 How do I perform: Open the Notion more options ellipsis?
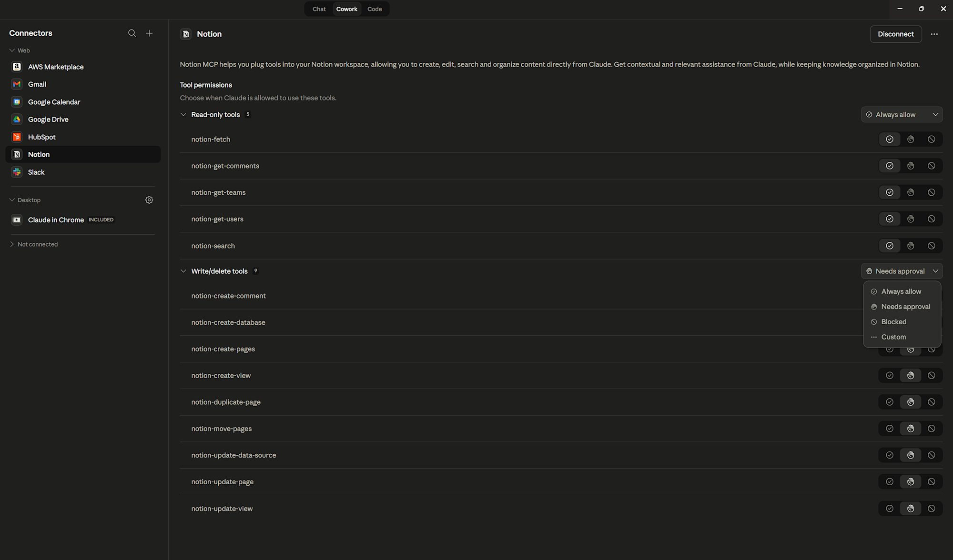click(x=934, y=34)
